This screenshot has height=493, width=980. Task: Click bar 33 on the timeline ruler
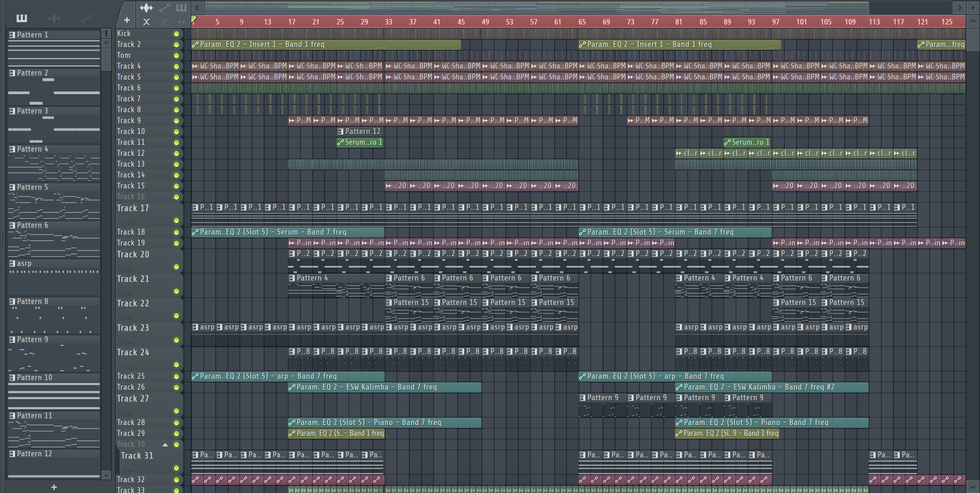click(388, 22)
